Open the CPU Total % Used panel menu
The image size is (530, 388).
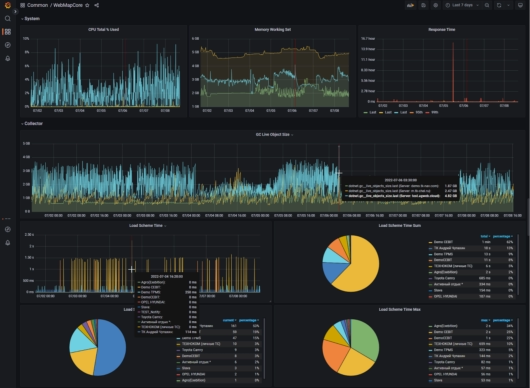103,30
